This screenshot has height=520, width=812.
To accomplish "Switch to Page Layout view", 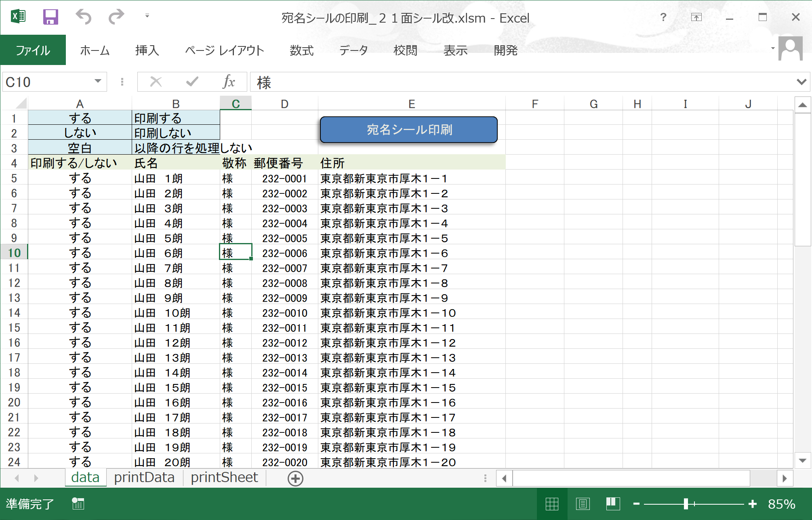I will [x=583, y=504].
